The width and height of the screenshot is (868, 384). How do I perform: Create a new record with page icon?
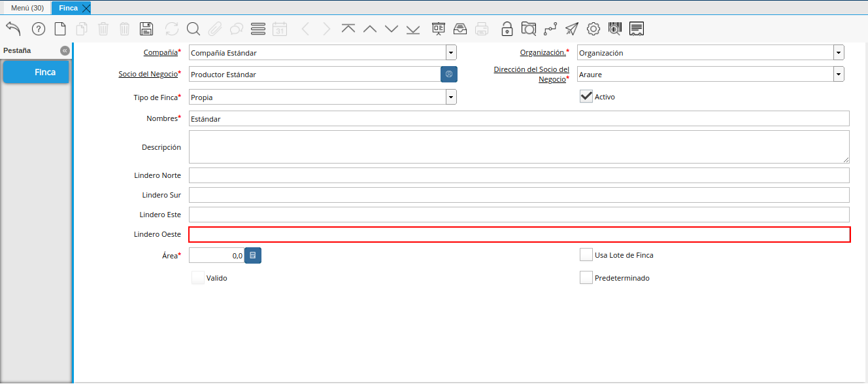point(60,29)
